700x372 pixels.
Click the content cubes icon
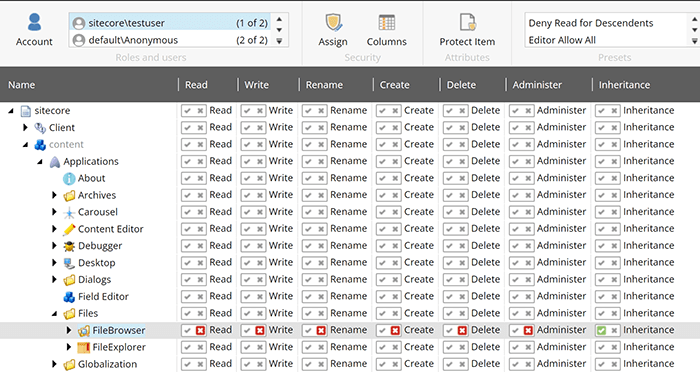[40, 145]
